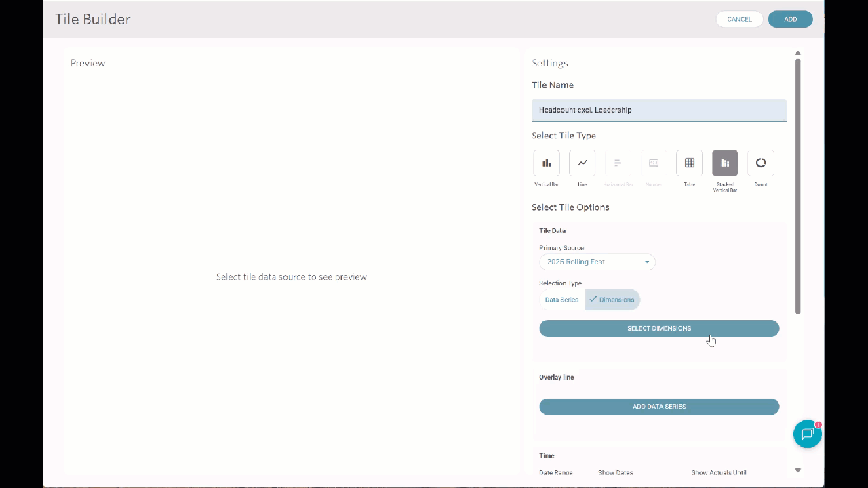Click the settings scrollbar down arrow
Screen dimensions: 868x488
[x=797, y=470]
